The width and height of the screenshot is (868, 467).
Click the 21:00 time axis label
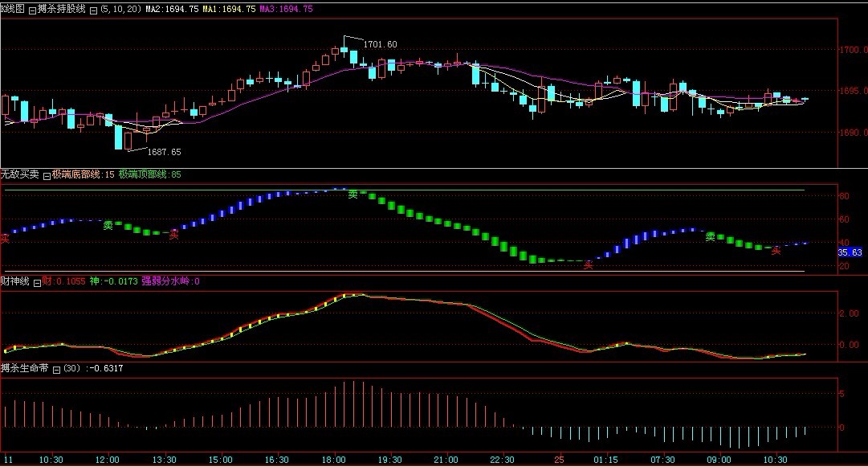coord(446,460)
